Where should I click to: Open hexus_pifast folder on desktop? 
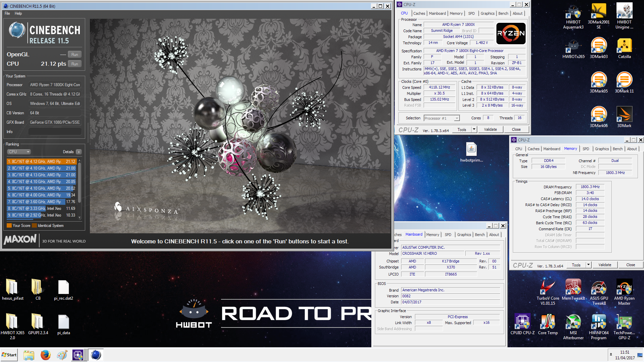[x=13, y=290]
